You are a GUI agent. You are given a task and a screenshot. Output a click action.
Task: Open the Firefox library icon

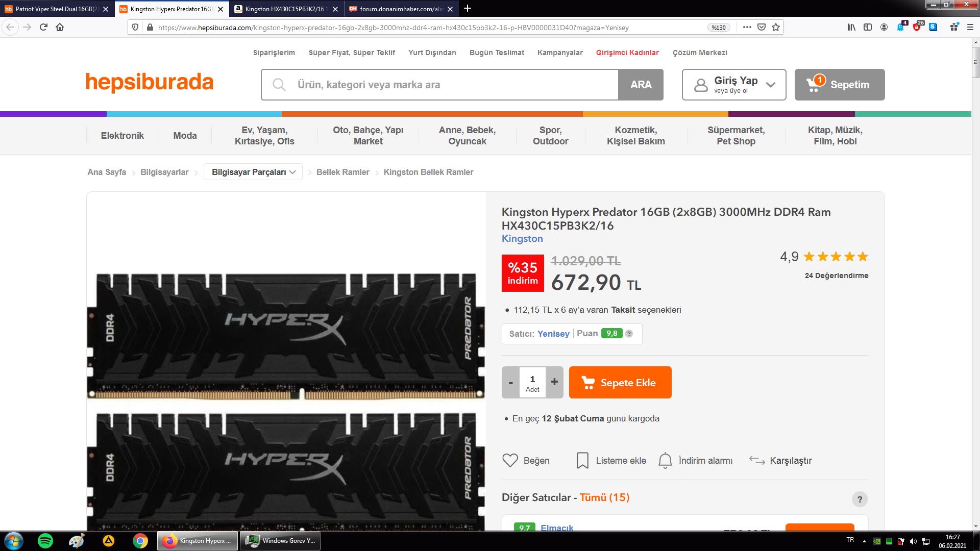coord(851,28)
